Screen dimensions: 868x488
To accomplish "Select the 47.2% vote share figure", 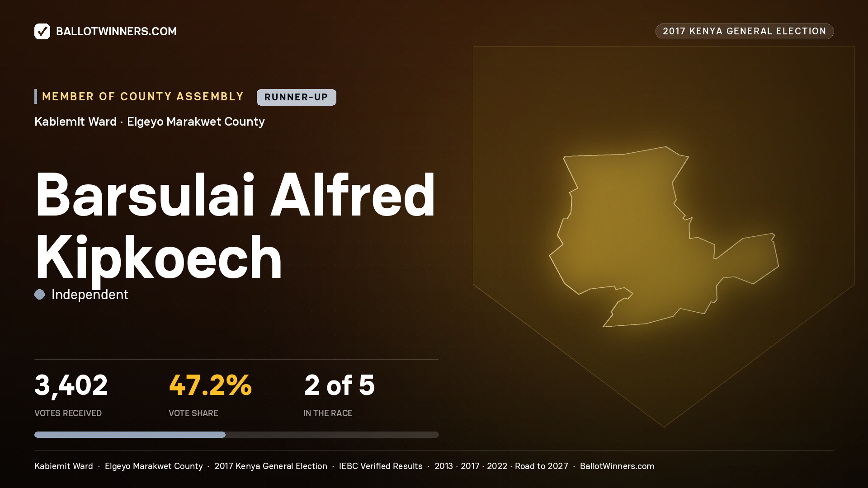I will (x=210, y=385).
